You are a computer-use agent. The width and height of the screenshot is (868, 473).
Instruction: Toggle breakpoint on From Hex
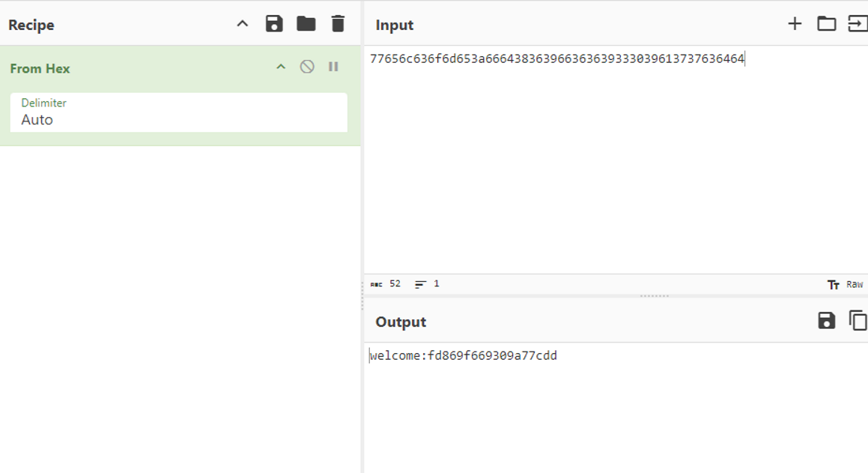[333, 67]
